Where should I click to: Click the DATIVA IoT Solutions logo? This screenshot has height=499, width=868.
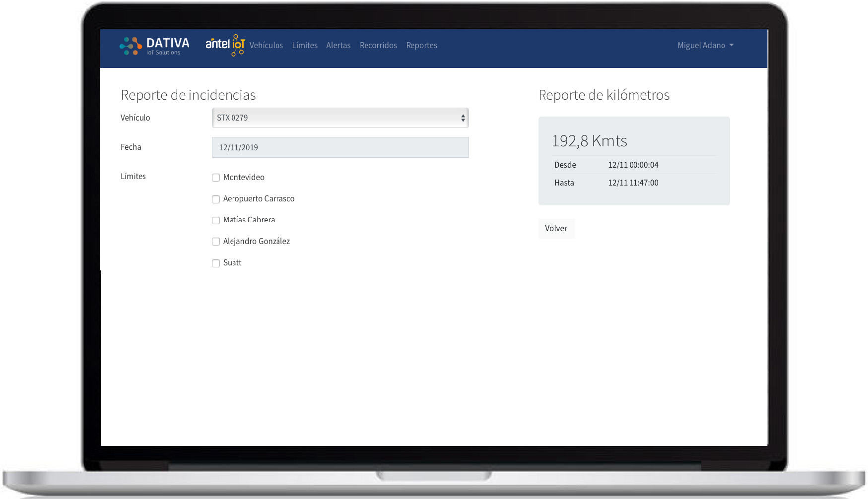[154, 46]
